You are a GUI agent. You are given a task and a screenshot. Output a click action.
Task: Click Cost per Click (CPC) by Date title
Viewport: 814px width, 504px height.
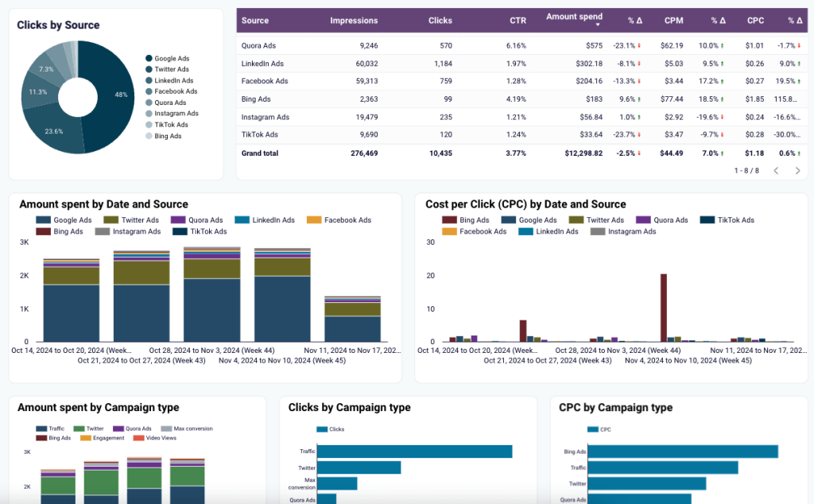(525, 204)
